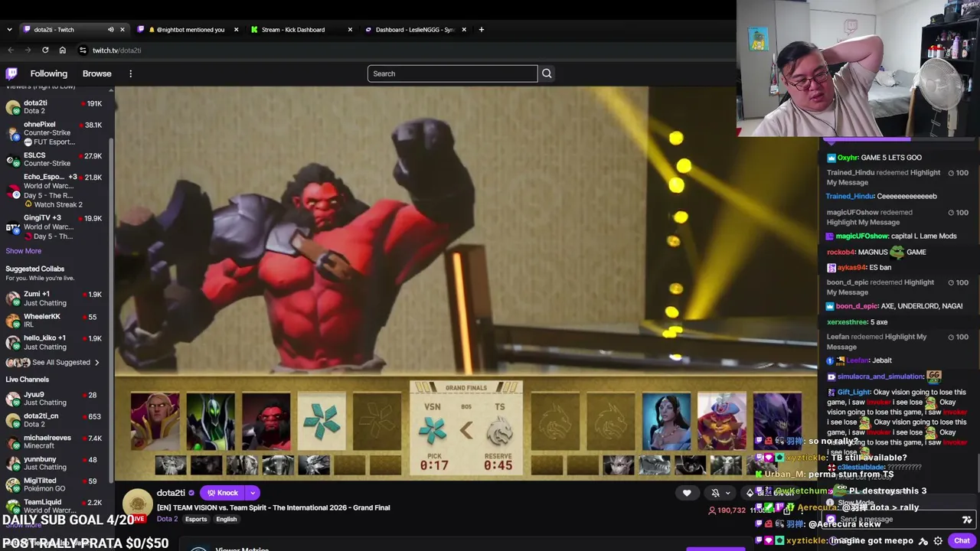Click the dota2ti channel avatar under video

click(x=138, y=503)
